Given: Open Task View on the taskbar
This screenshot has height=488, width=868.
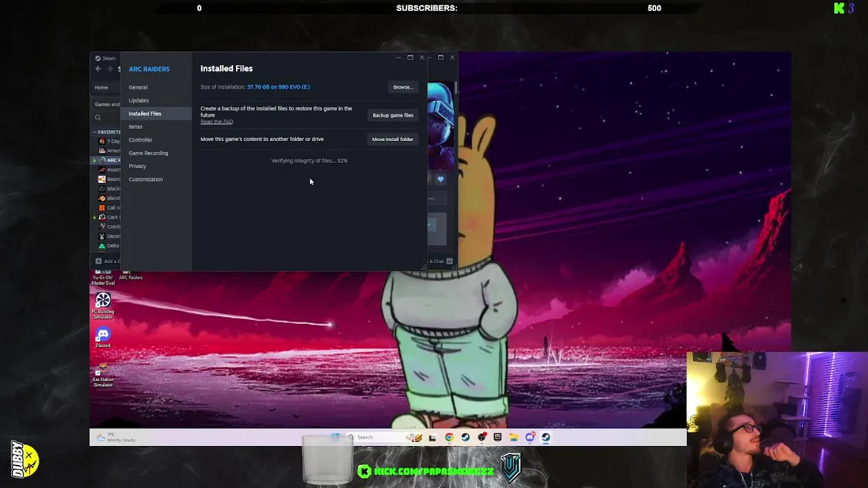Looking at the screenshot, I should [433, 437].
